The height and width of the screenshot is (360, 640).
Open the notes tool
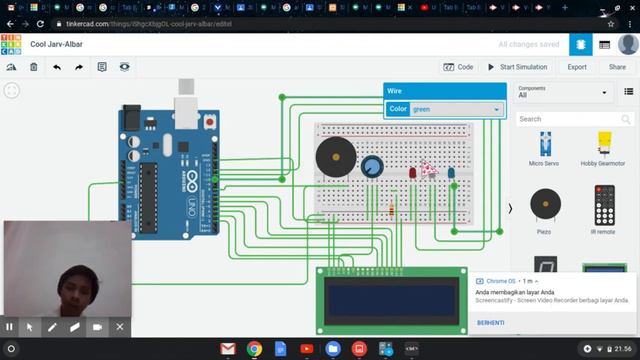(102, 67)
